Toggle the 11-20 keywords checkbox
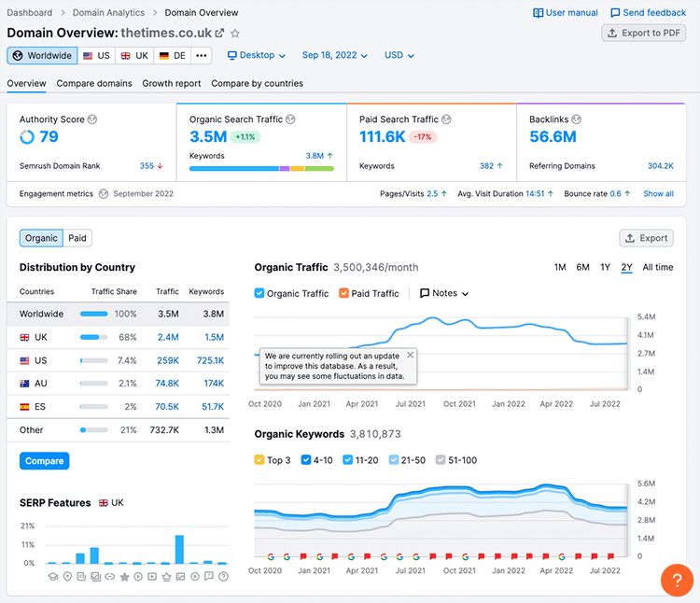 [348, 460]
